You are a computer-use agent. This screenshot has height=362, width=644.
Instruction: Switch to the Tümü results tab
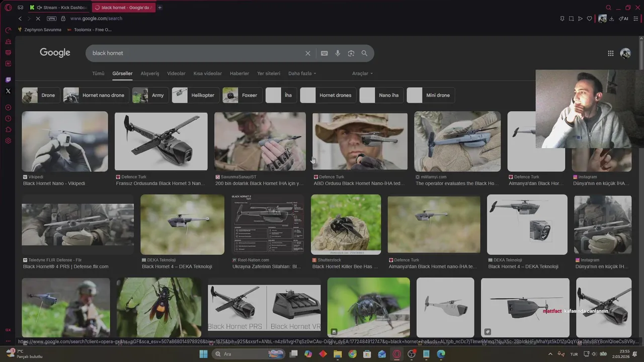point(98,73)
